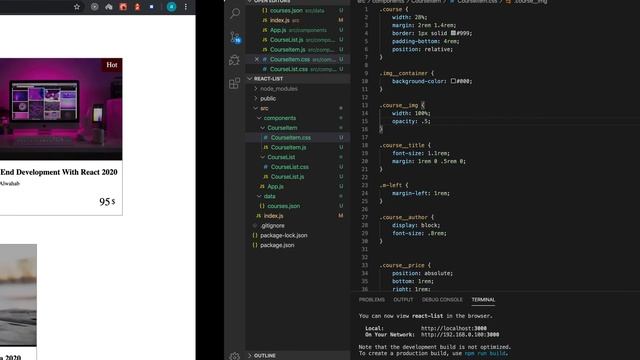
Task: Open the Source Control view with badge
Action: [x=235, y=38]
